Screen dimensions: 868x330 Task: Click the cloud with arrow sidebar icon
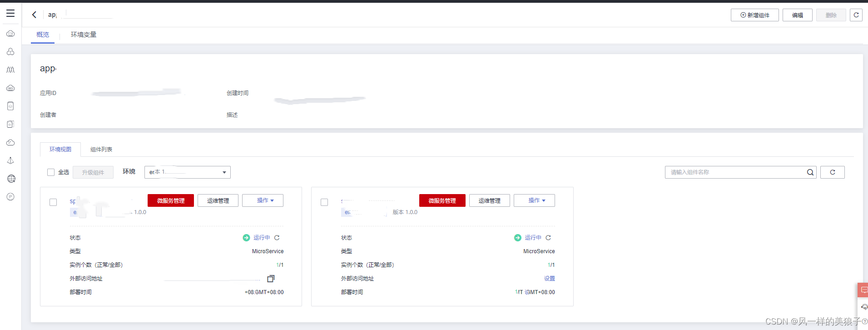click(x=10, y=142)
